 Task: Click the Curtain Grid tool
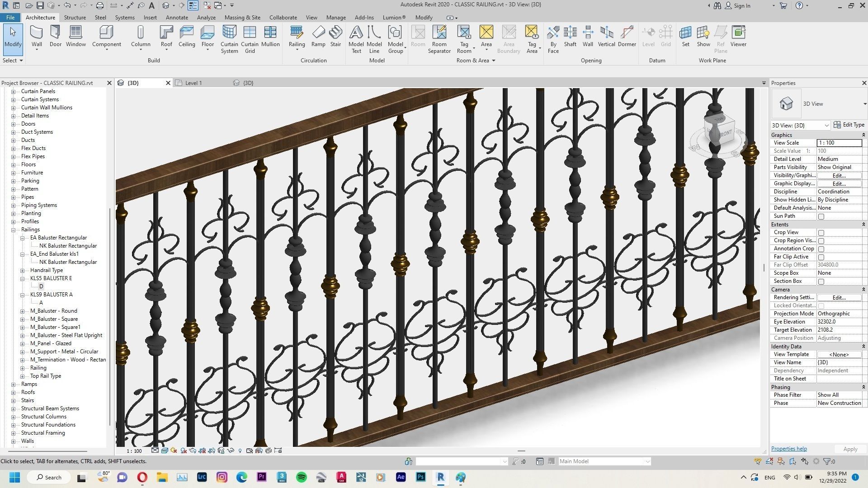tap(250, 39)
